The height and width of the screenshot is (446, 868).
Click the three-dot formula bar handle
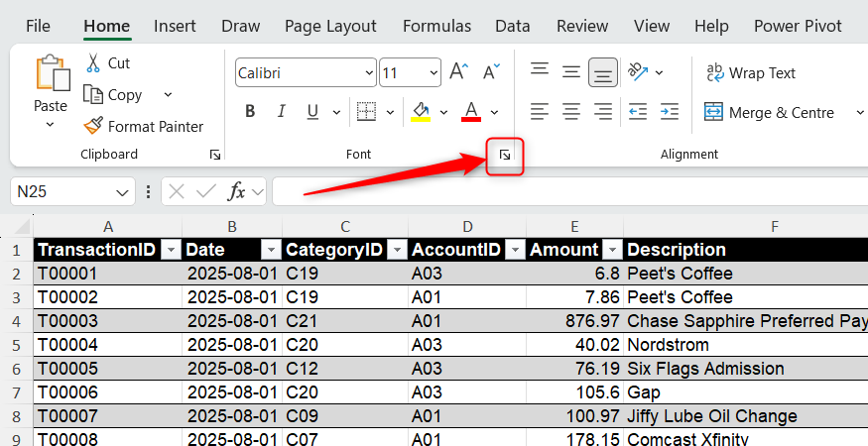pos(148,191)
